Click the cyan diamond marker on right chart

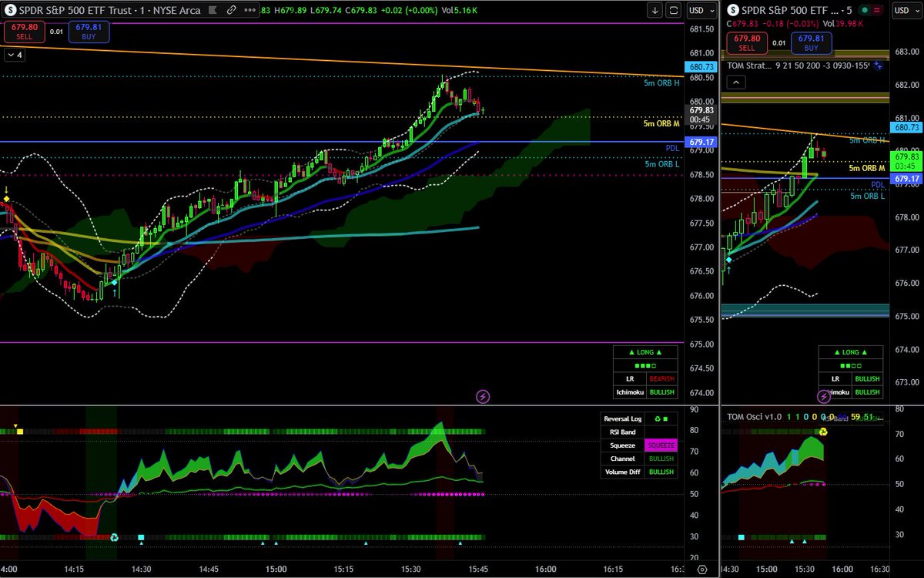pos(729,260)
